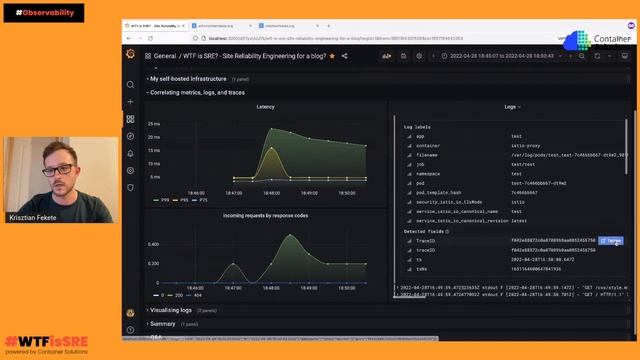Expand the Summary row
Image resolution: width=640 pixels, height=360 pixels.
click(162, 324)
